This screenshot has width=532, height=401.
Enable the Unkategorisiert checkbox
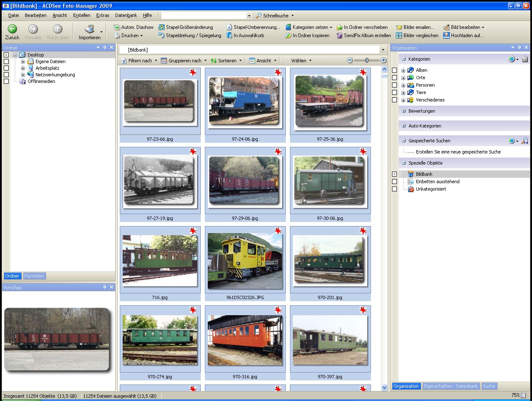click(x=394, y=189)
